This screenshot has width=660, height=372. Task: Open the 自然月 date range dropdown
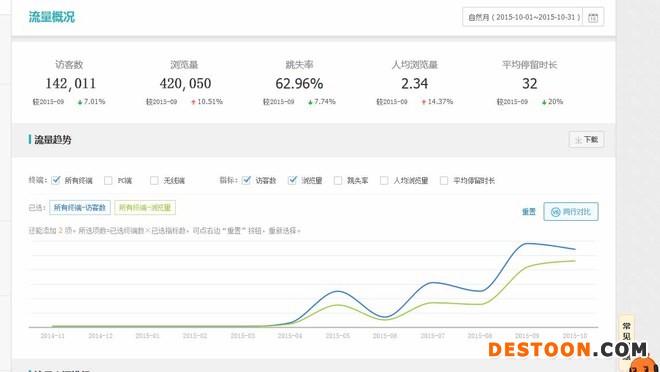522,17
